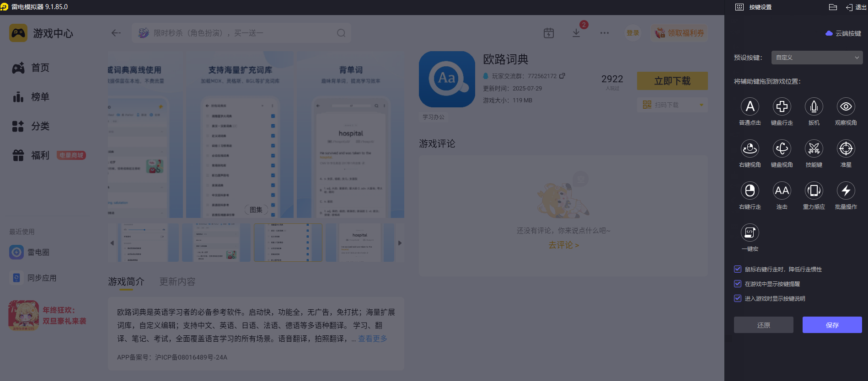Select the 观察视角 eye icon
The width and height of the screenshot is (868, 381).
click(x=846, y=106)
